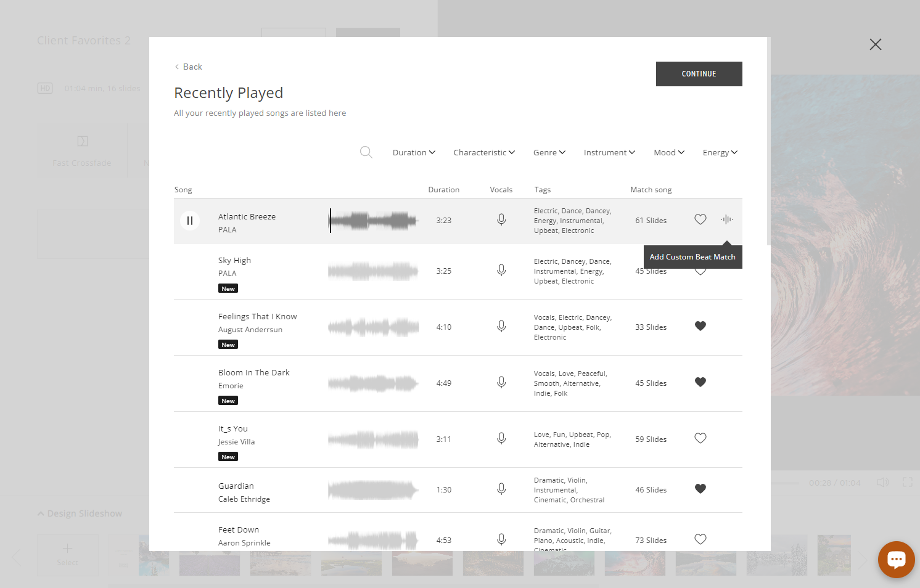Click microphone icon for Guardian
920x588 pixels.
click(501, 489)
